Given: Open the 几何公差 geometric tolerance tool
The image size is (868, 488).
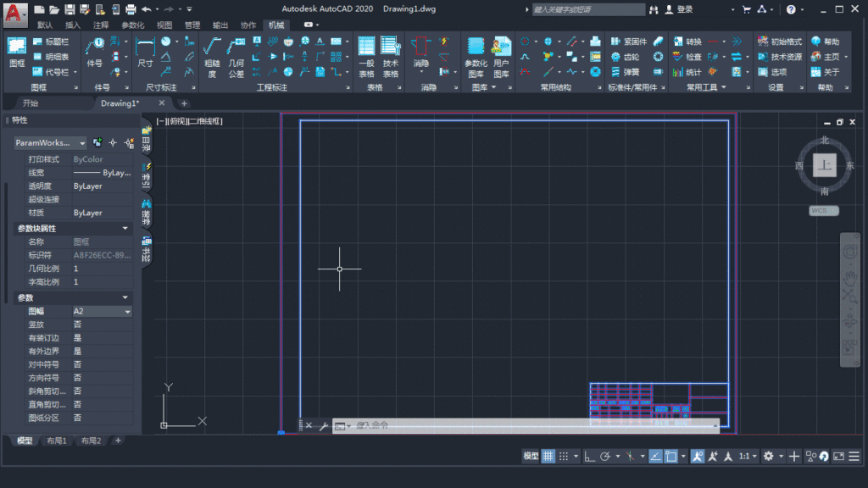Looking at the screenshot, I should pyautogui.click(x=236, y=58).
